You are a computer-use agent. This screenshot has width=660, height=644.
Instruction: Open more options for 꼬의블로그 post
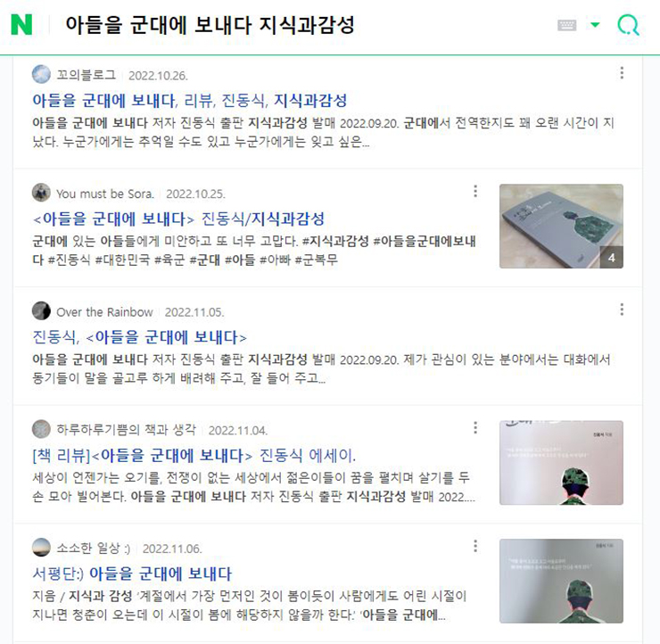point(622,73)
